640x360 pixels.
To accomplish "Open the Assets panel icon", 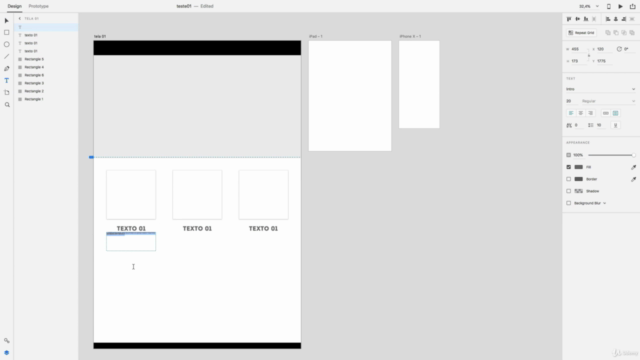I will (x=7, y=340).
